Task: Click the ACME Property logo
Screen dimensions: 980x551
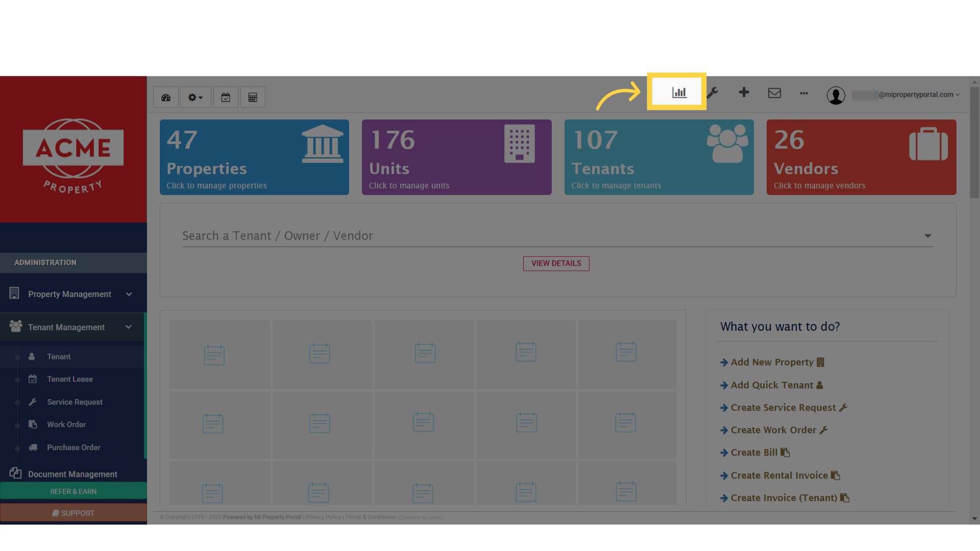Action: (x=73, y=156)
